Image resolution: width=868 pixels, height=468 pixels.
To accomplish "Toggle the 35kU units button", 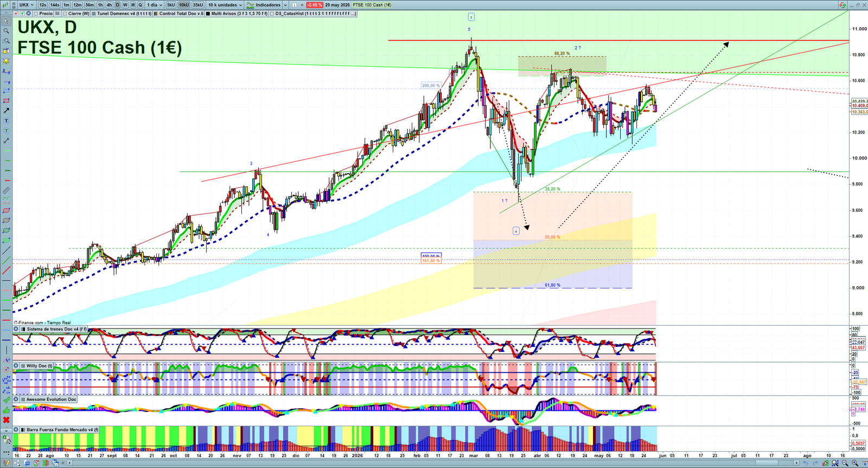I will 198,5.
